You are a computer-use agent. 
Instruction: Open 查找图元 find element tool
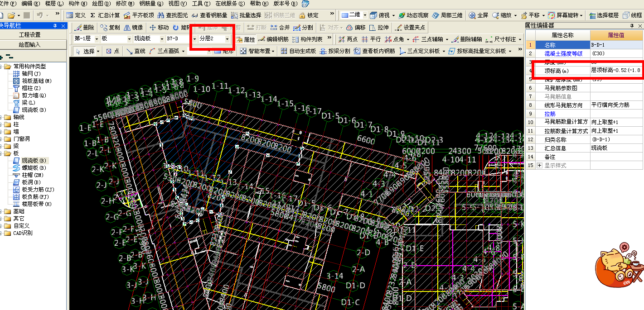point(173,15)
